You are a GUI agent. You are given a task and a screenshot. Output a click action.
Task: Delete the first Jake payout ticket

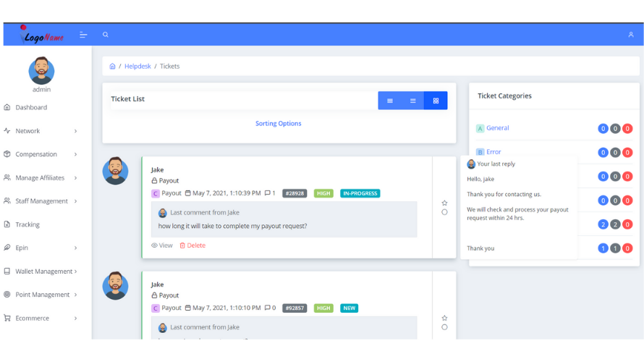coord(192,245)
